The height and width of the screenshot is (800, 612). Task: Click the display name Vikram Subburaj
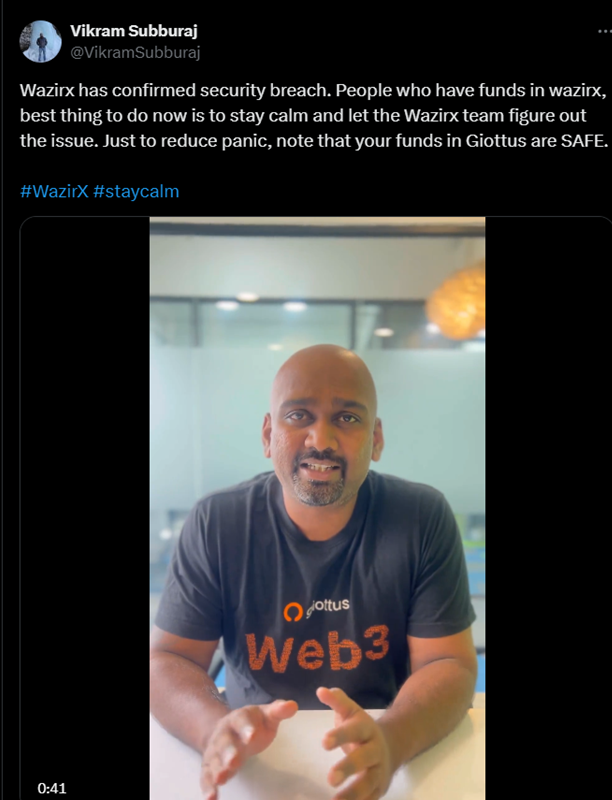click(134, 31)
